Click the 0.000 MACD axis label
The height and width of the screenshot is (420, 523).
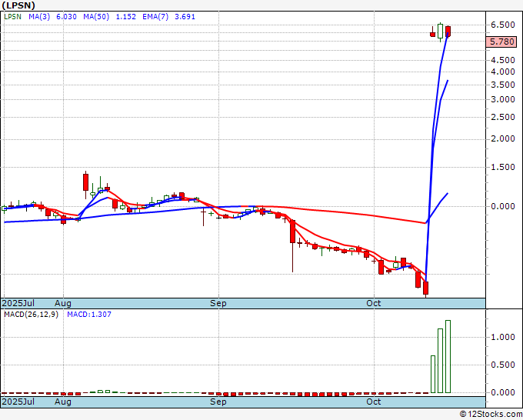point(503,392)
